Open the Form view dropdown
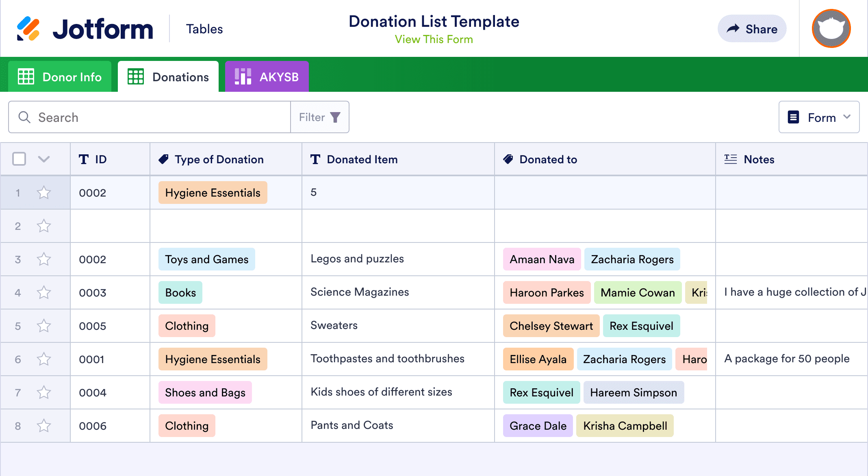Viewport: 868px width, 476px height. (819, 117)
